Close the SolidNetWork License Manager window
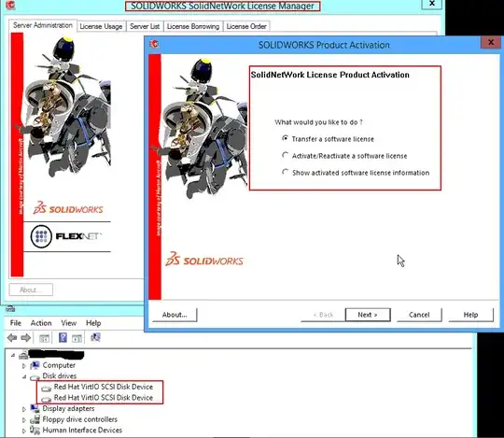 [x=432, y=4]
